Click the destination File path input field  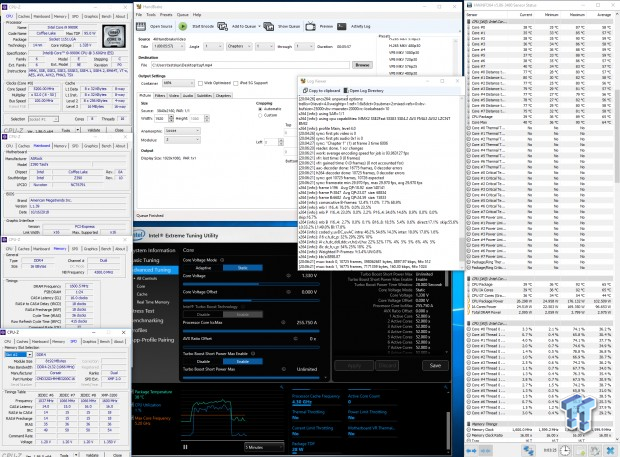tap(250, 65)
